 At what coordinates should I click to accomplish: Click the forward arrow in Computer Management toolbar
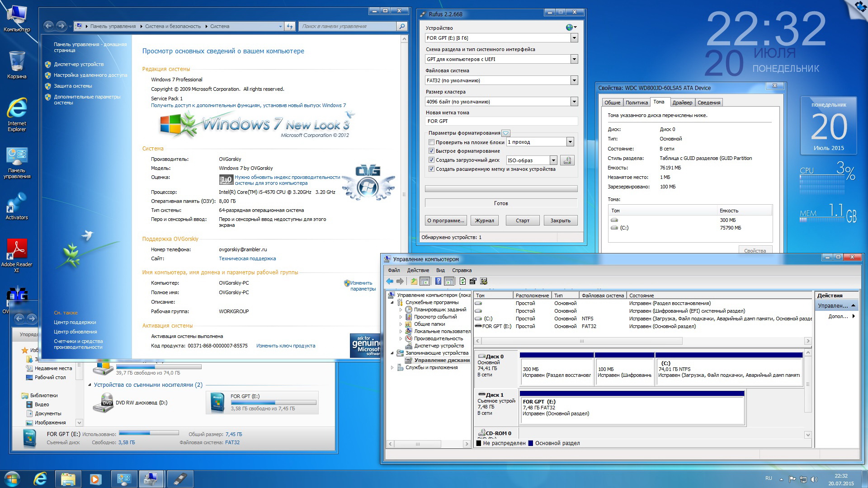tap(400, 281)
